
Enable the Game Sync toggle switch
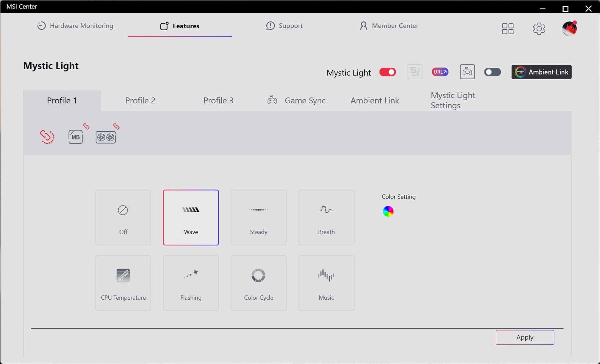tap(492, 72)
